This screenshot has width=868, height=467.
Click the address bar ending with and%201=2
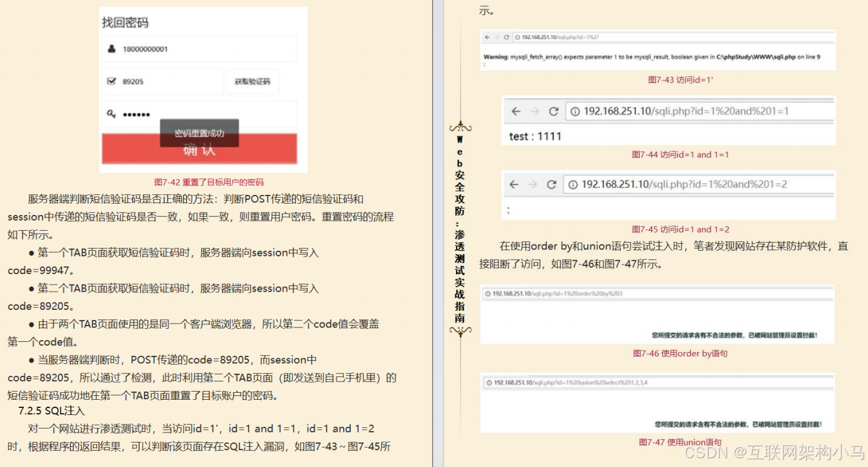click(x=699, y=185)
